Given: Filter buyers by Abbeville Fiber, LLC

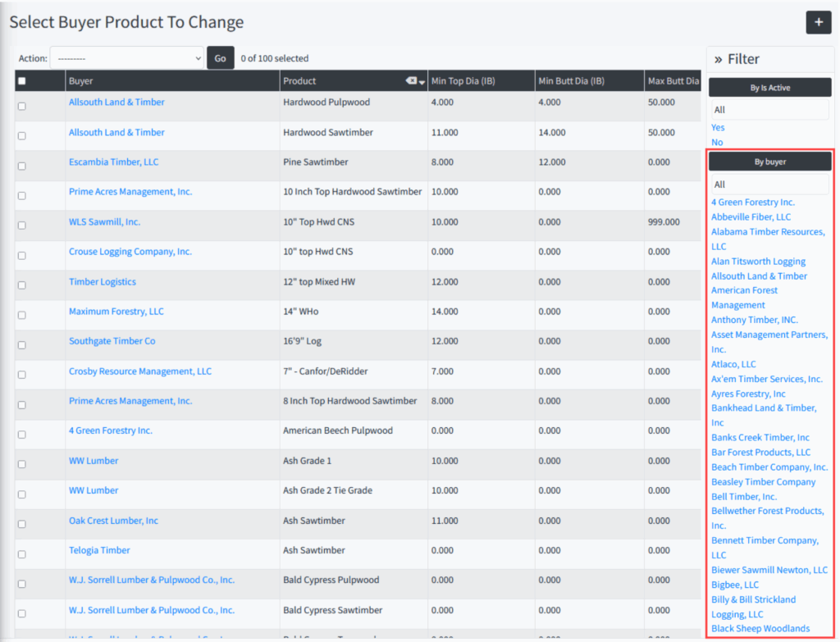Looking at the screenshot, I should (x=751, y=216).
